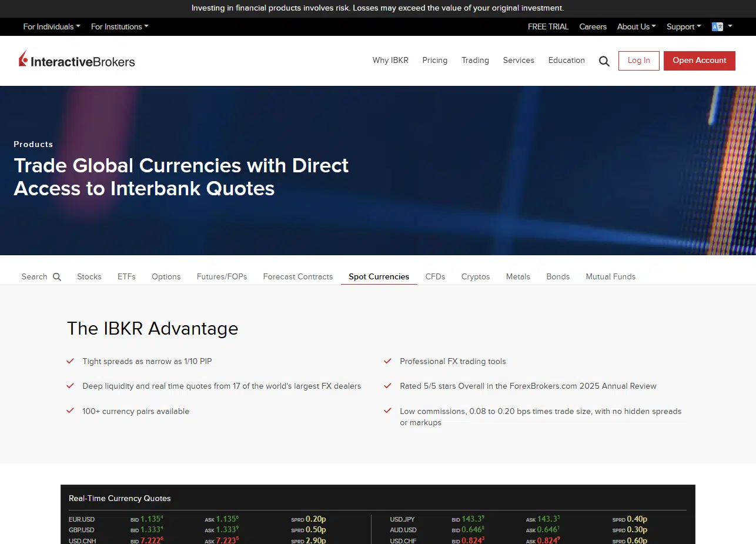The image size is (756, 544).
Task: Switch to the Futures/FOPs tab
Action: coord(222,276)
